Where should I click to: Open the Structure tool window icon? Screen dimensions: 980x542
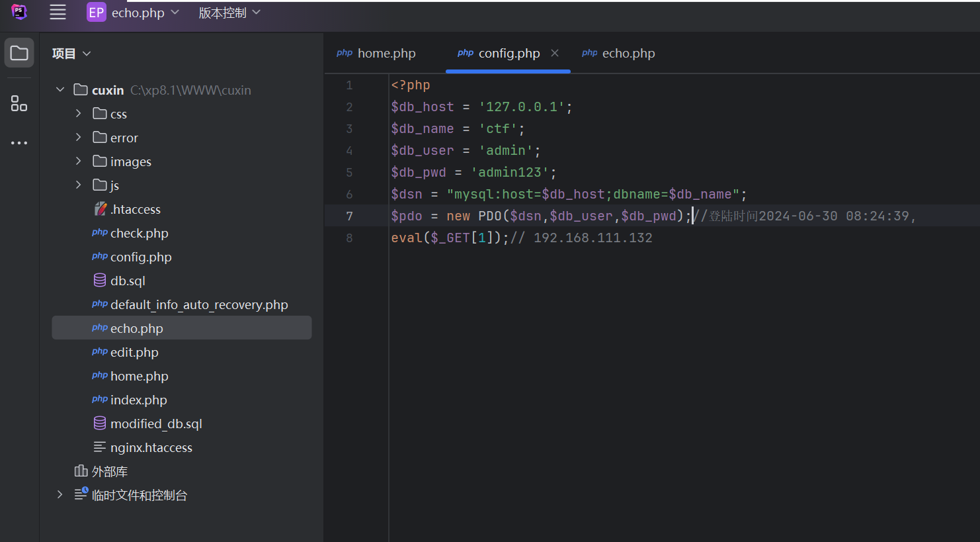coord(19,103)
